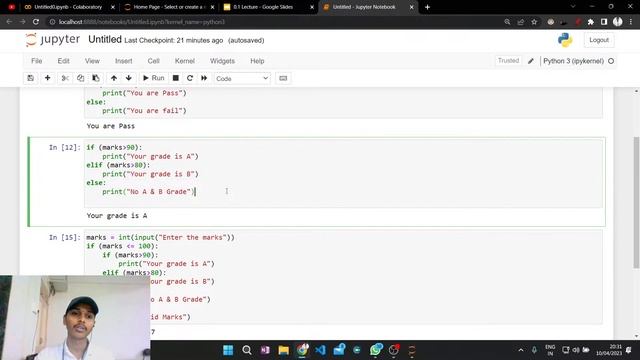Open the File menu

click(x=37, y=61)
